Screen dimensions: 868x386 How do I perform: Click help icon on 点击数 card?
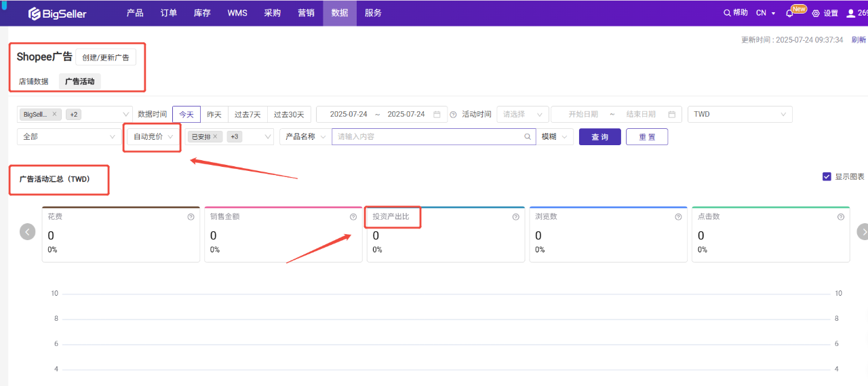coord(841,217)
